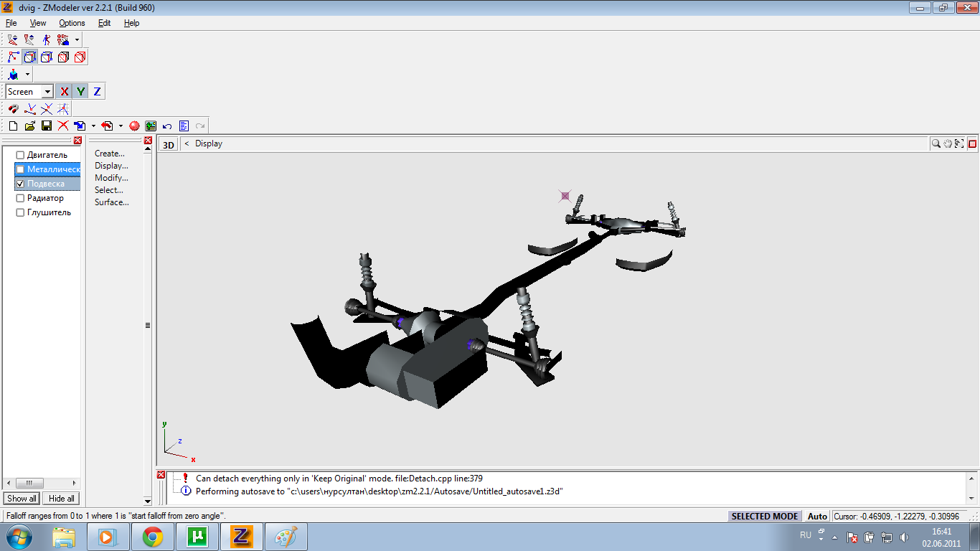980x551 pixels.
Task: Uncheck the Подвеска object checkbox
Action: [20, 184]
